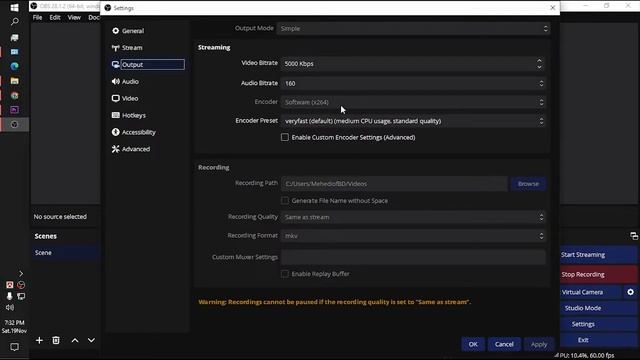
Task: Open the Windows Start menu
Action: pos(14,7)
